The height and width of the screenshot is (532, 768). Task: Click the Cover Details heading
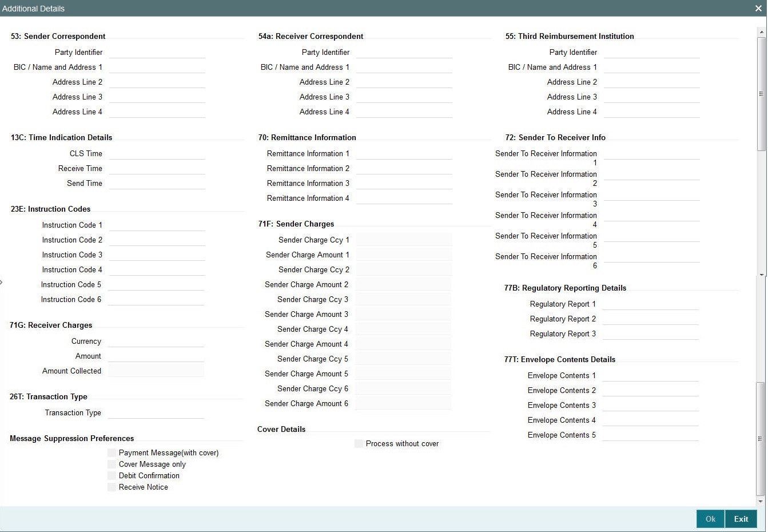tap(281, 429)
